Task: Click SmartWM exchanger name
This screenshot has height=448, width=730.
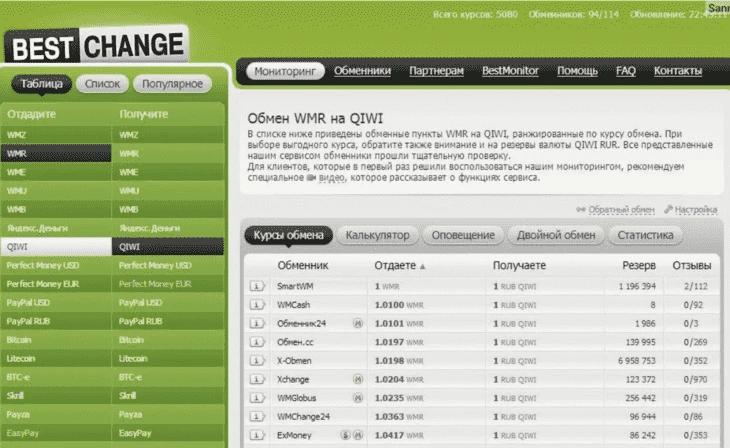Action: tap(295, 286)
